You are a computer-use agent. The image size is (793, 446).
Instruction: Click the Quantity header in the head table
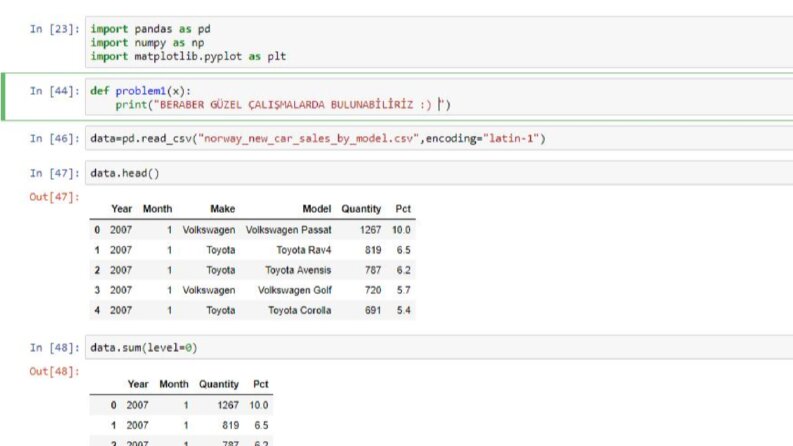pyautogui.click(x=361, y=209)
